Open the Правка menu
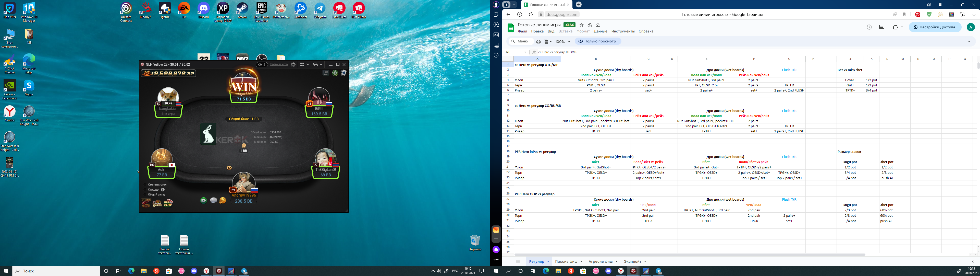 tap(537, 31)
